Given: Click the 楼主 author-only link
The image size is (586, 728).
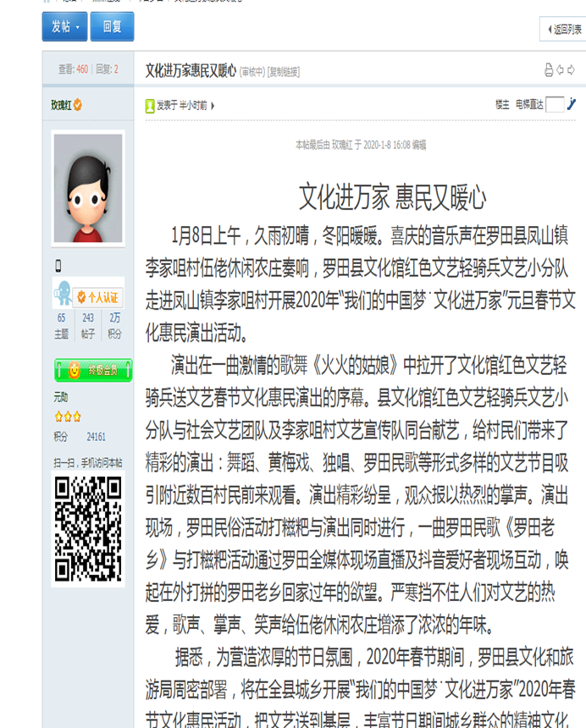Looking at the screenshot, I should point(502,104).
